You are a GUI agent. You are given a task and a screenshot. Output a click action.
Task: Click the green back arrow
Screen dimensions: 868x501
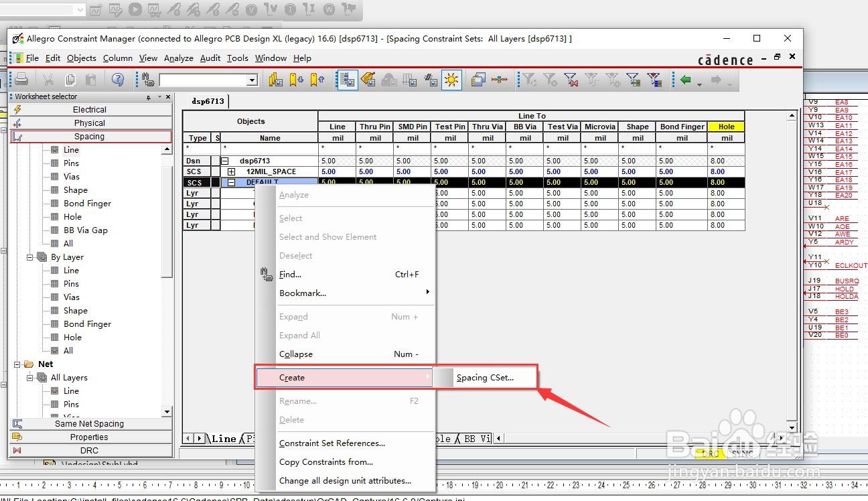coord(685,80)
